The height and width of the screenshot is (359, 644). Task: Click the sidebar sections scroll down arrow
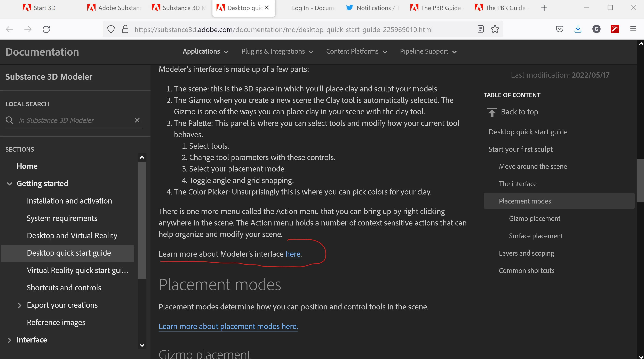tap(142, 345)
